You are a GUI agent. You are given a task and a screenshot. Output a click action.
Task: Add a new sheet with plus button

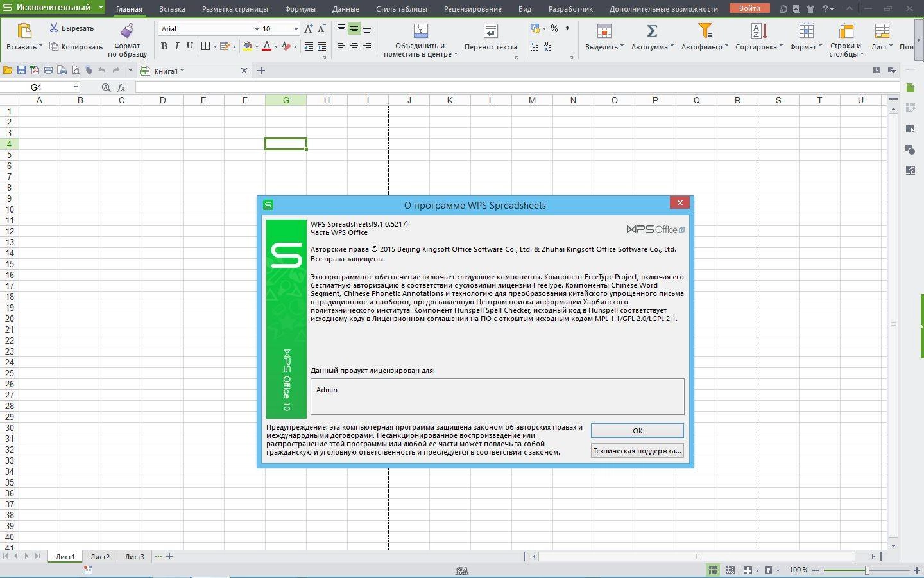[x=169, y=556]
